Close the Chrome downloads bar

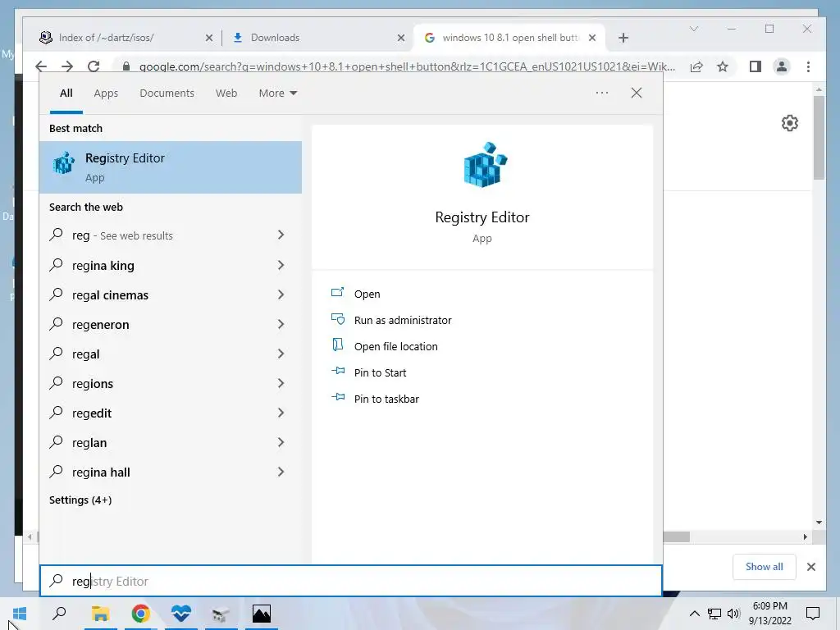811,567
